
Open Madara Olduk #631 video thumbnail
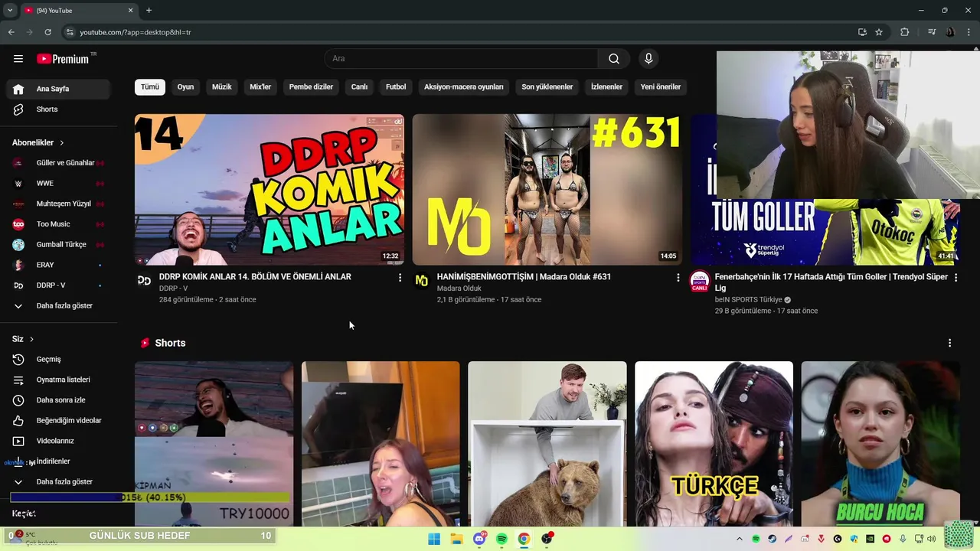coord(547,190)
